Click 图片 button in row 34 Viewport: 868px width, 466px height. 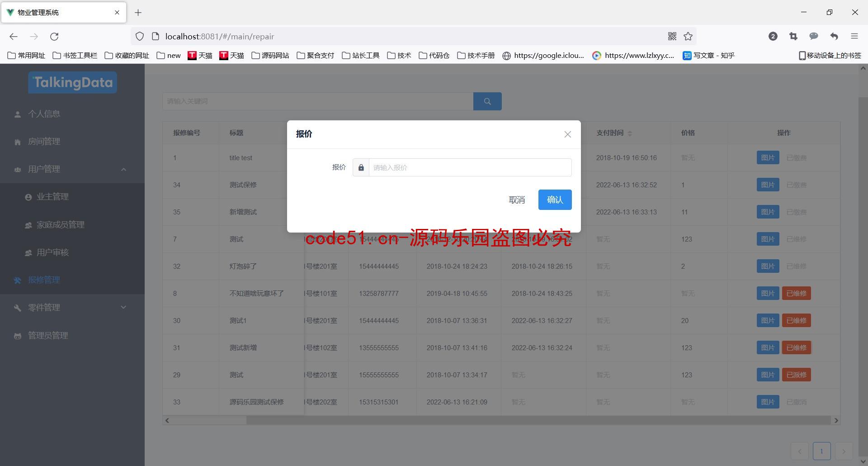768,185
